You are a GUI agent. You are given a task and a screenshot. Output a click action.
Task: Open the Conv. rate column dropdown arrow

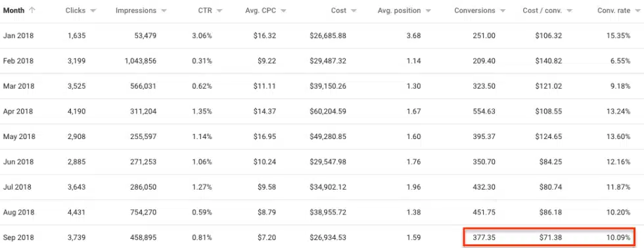click(x=637, y=11)
